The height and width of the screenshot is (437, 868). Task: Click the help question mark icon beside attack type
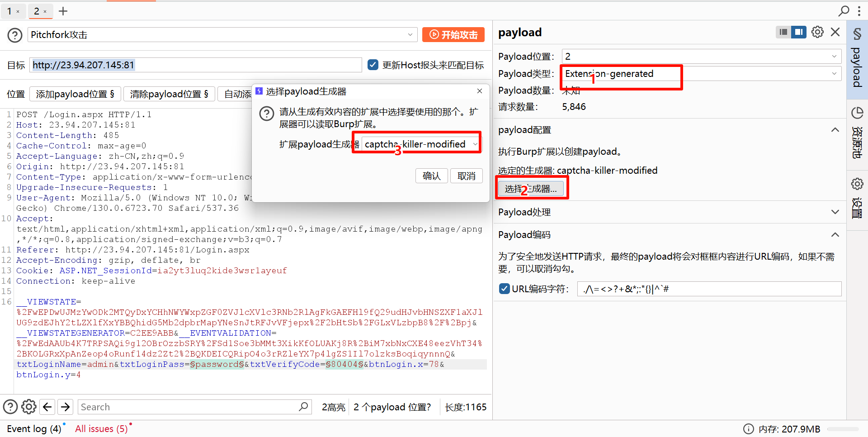(14, 35)
